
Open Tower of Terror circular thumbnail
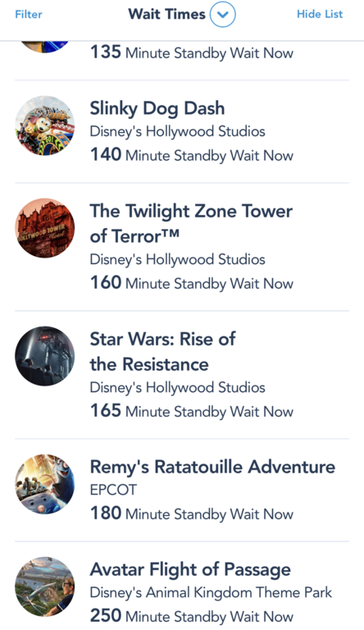coord(45,228)
